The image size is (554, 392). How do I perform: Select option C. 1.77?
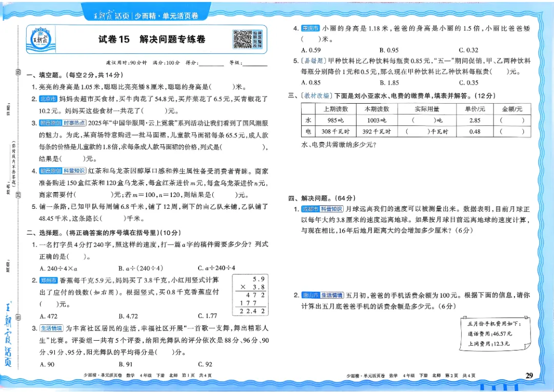pos(208,316)
